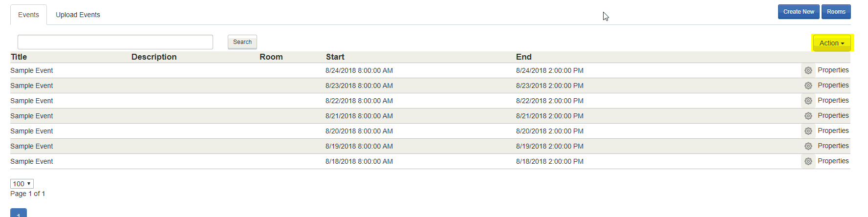The height and width of the screenshot is (217, 868).
Task: Expand the 100 page size selector
Action: point(22,184)
